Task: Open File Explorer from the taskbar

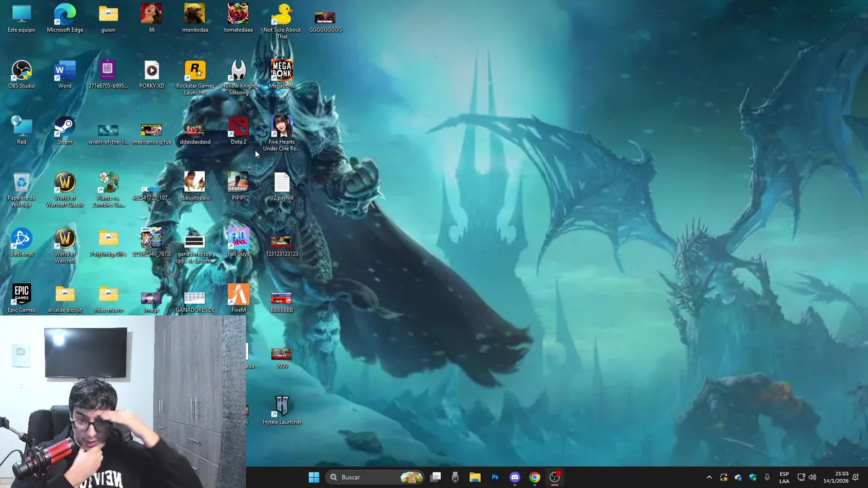Action: pos(475,477)
